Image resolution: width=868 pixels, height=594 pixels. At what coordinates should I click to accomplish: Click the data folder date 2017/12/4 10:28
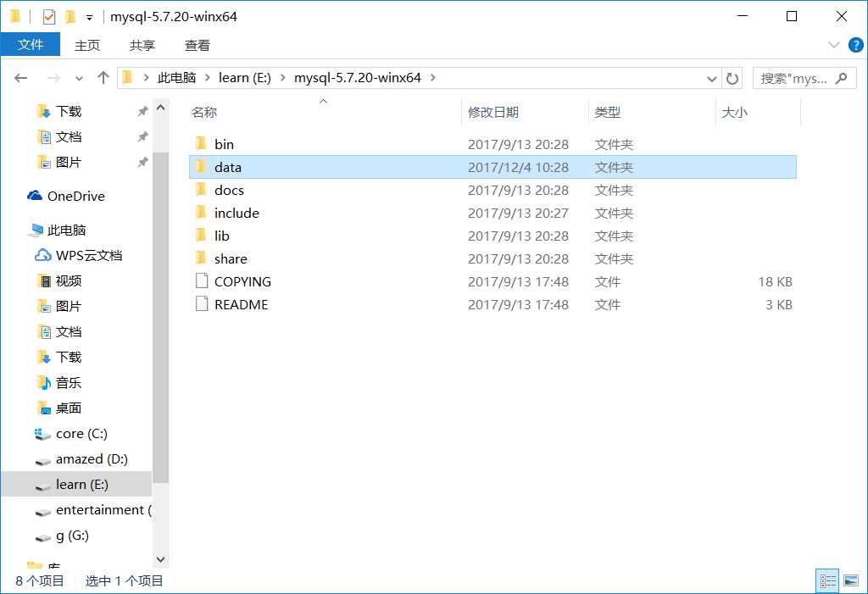coord(518,167)
